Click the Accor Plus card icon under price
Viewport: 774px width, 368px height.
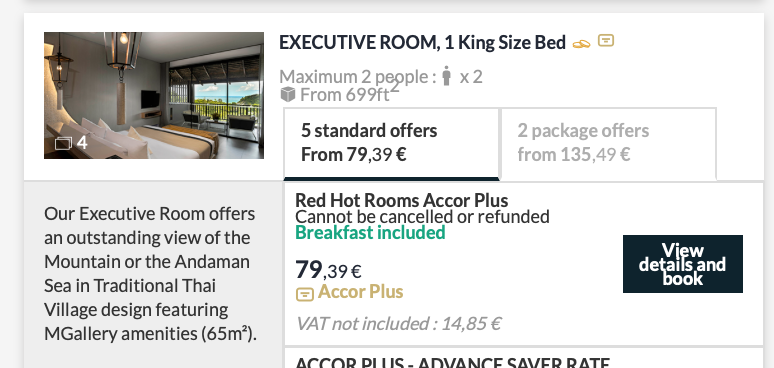point(305,294)
